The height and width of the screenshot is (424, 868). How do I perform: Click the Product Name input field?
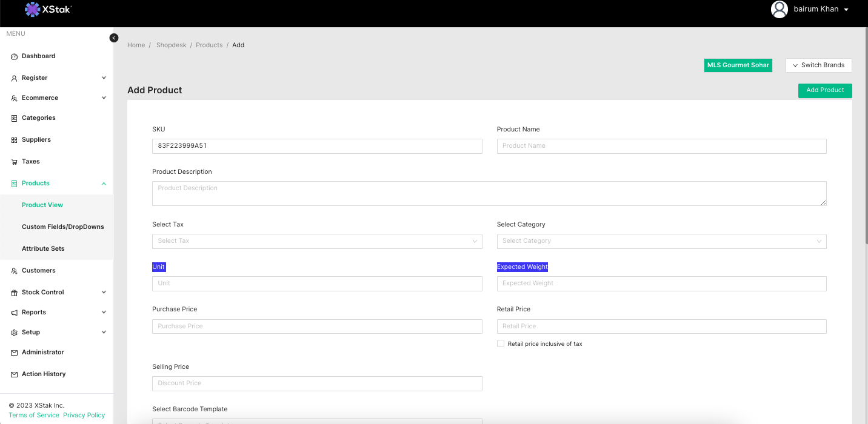coord(661,146)
